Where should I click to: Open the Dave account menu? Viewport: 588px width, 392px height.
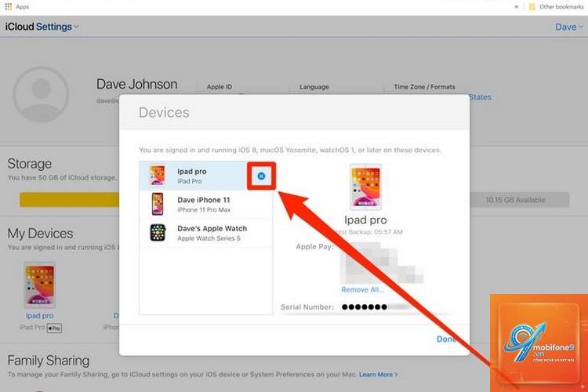click(x=568, y=27)
